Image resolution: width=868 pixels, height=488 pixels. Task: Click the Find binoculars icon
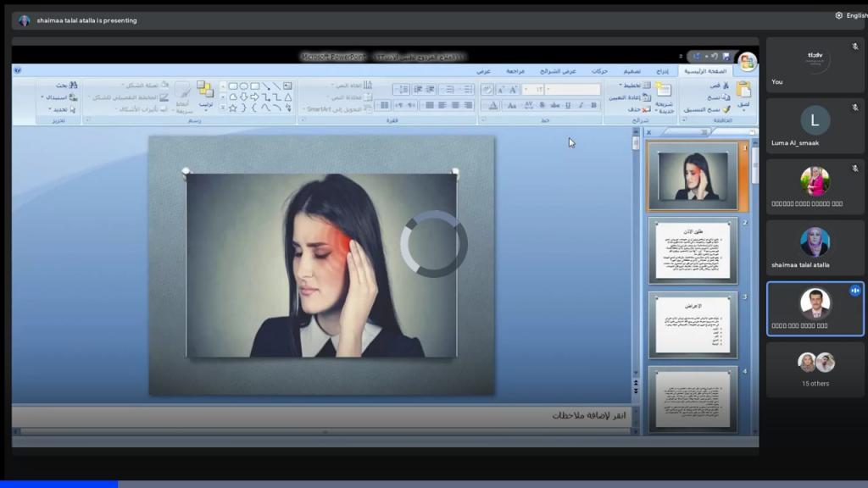point(74,86)
